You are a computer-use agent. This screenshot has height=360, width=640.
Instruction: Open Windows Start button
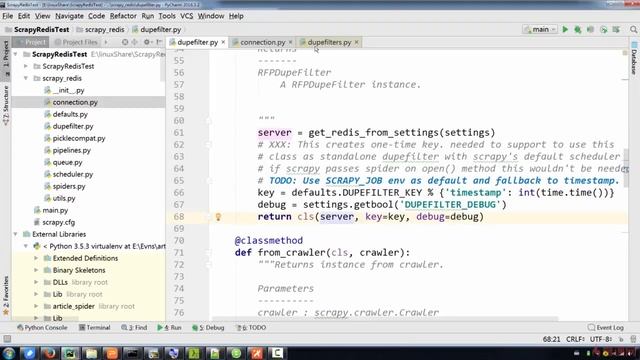click(x=9, y=353)
